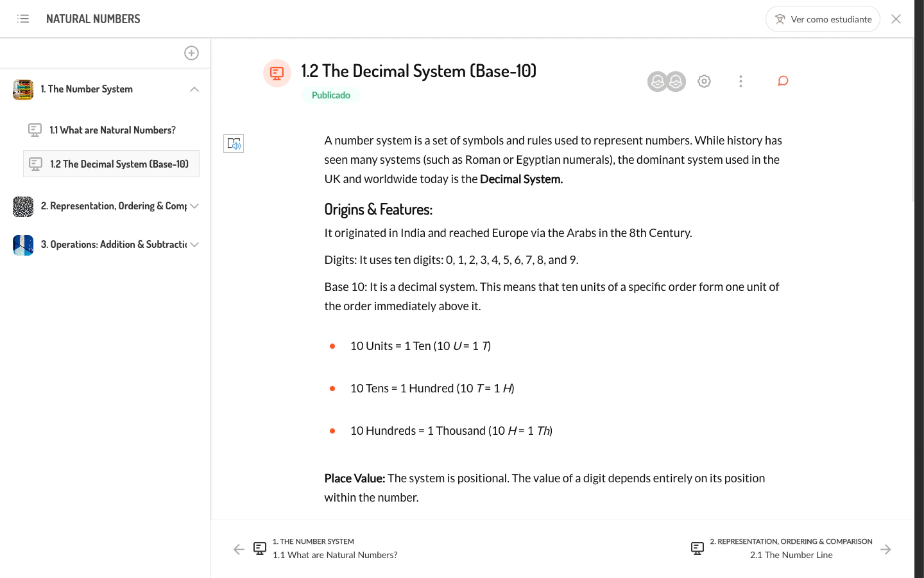
Task: Go to next page arrow
Action: [886, 549]
